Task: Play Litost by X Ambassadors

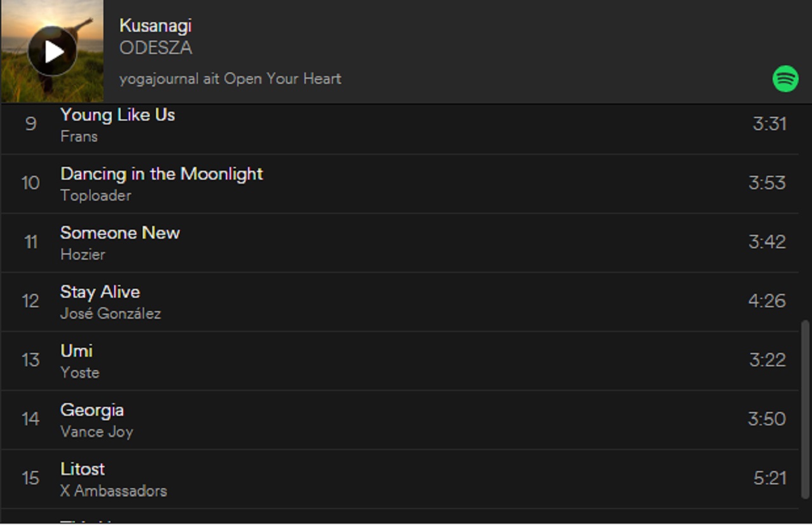Action: pos(82,469)
